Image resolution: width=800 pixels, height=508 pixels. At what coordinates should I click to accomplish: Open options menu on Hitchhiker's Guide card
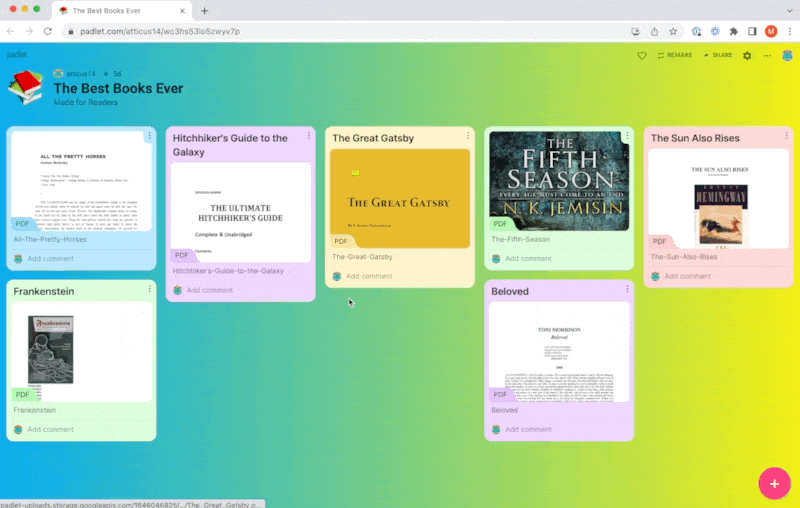tap(308, 136)
